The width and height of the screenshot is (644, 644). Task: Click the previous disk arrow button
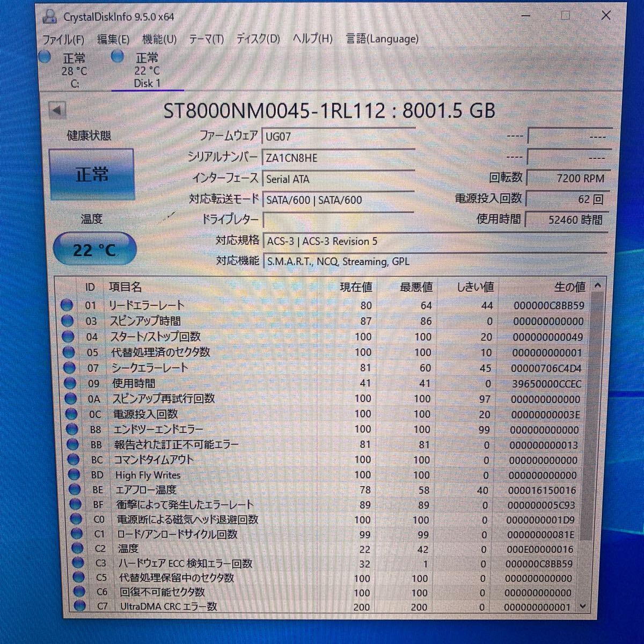(x=57, y=111)
